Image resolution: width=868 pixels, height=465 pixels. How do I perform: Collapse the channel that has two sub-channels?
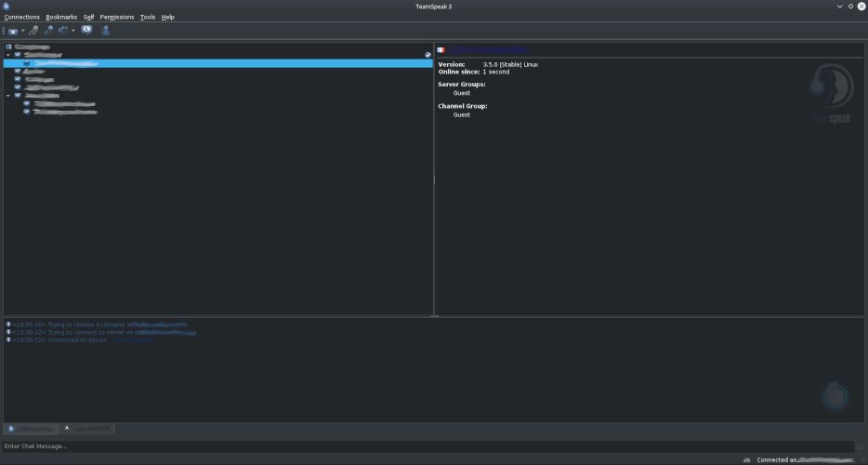tap(8, 96)
